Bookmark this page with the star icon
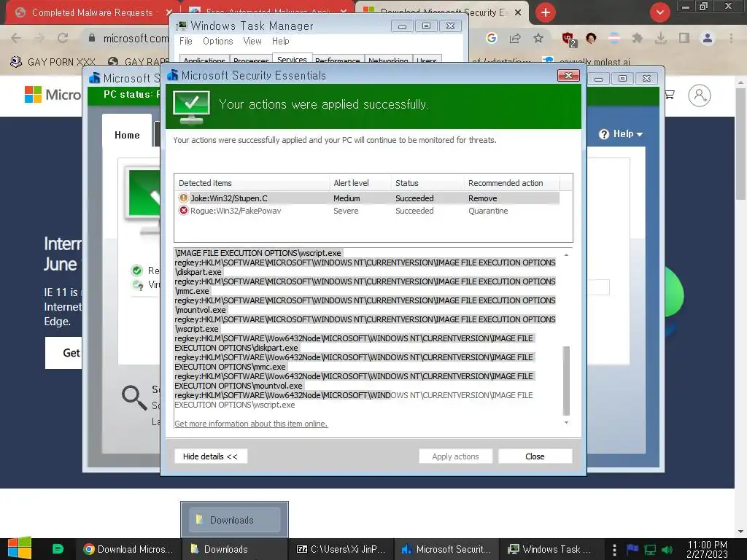 click(x=538, y=38)
